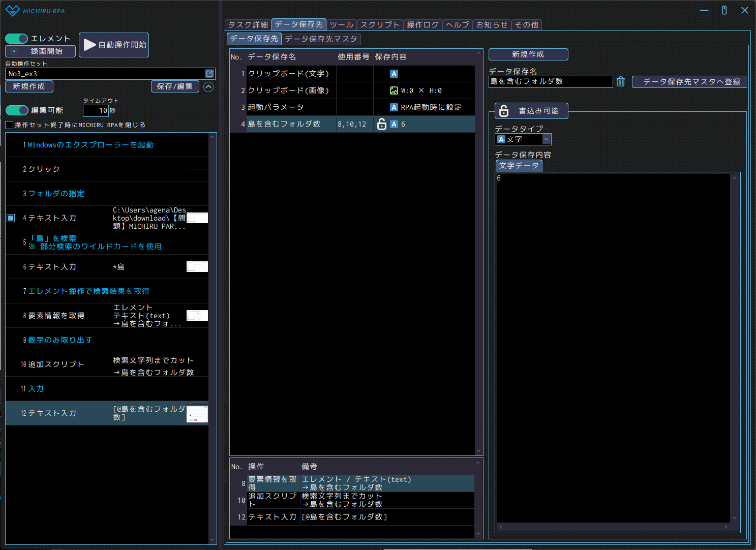Click the padlock icon in row 4
This screenshot has height=550, width=756.
(382, 124)
